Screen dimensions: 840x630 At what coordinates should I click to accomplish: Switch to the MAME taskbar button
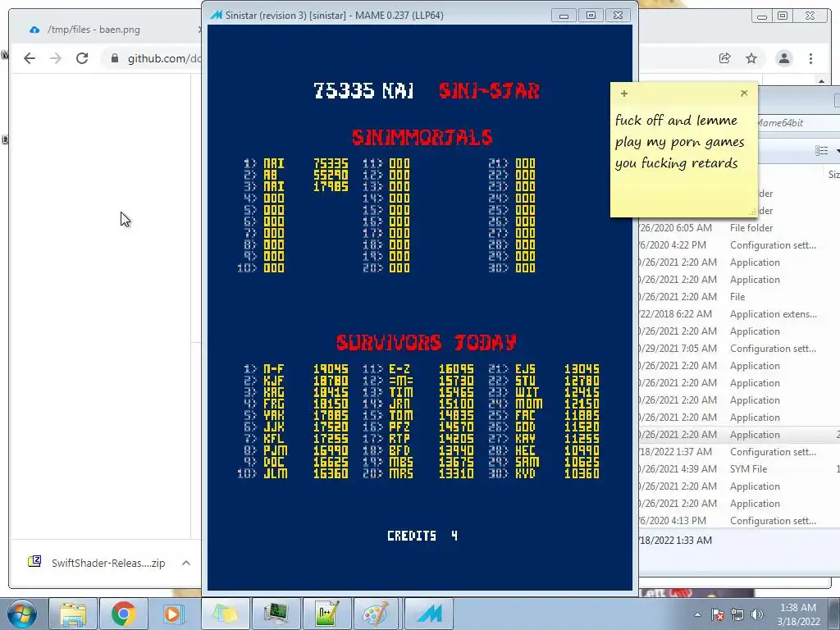(428, 614)
